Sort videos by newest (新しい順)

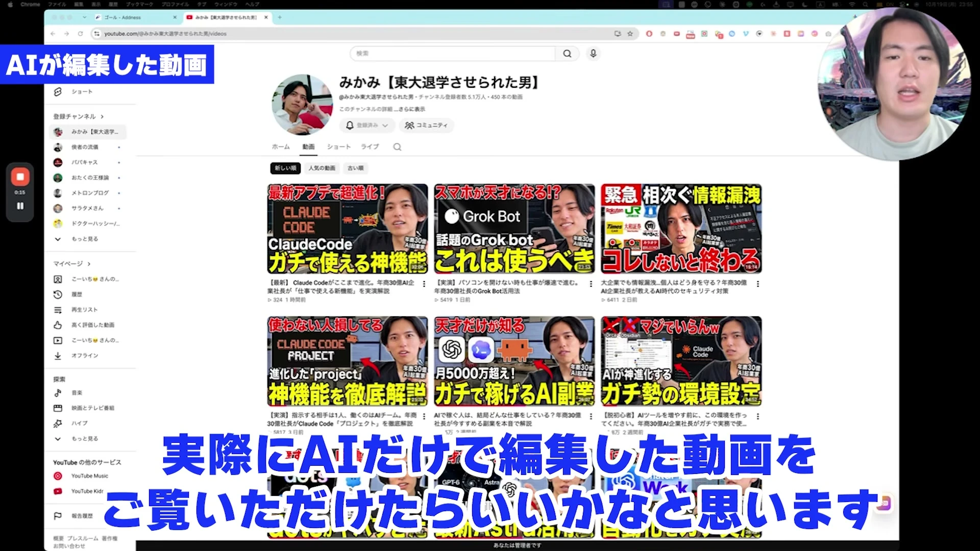285,168
